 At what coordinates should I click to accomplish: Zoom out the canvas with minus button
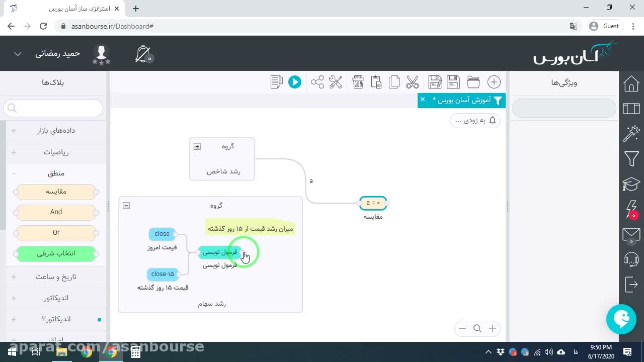click(462, 328)
